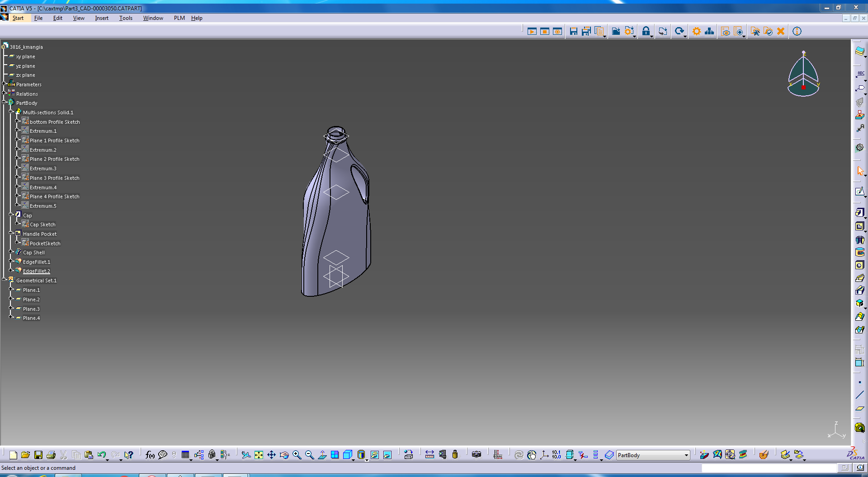Click the Capture camera icon

click(x=476, y=455)
